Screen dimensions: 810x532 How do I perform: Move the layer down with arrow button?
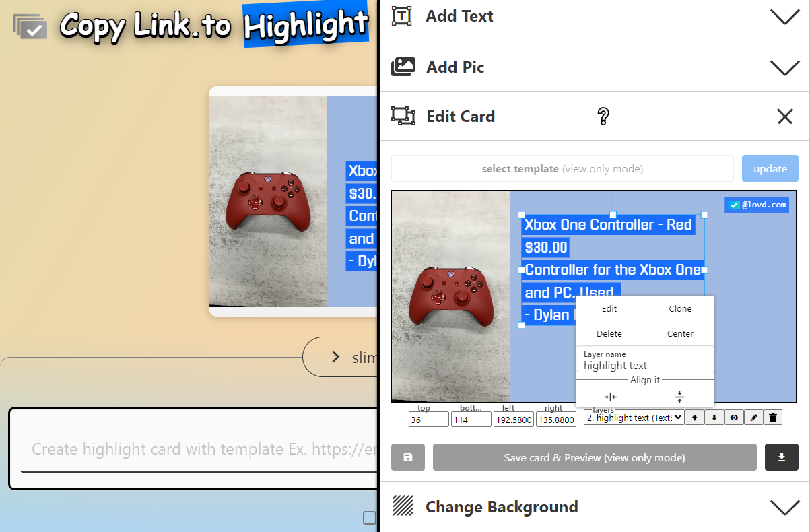(714, 418)
